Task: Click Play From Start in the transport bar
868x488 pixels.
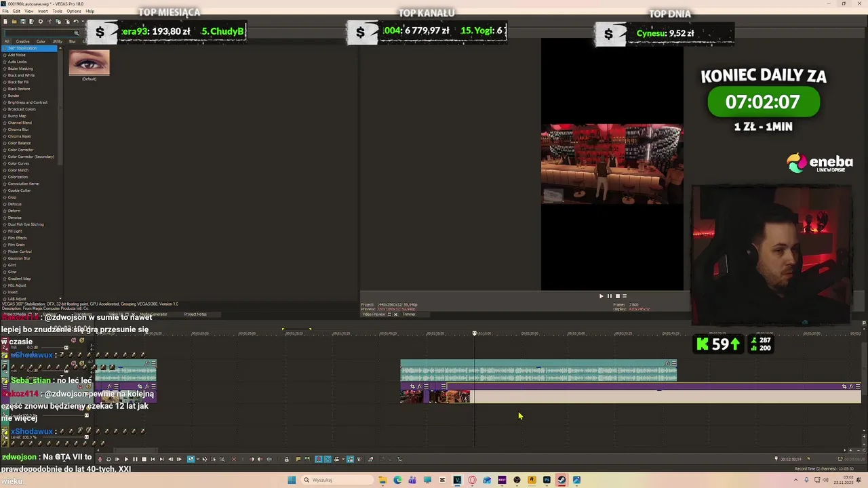Action: (117, 460)
